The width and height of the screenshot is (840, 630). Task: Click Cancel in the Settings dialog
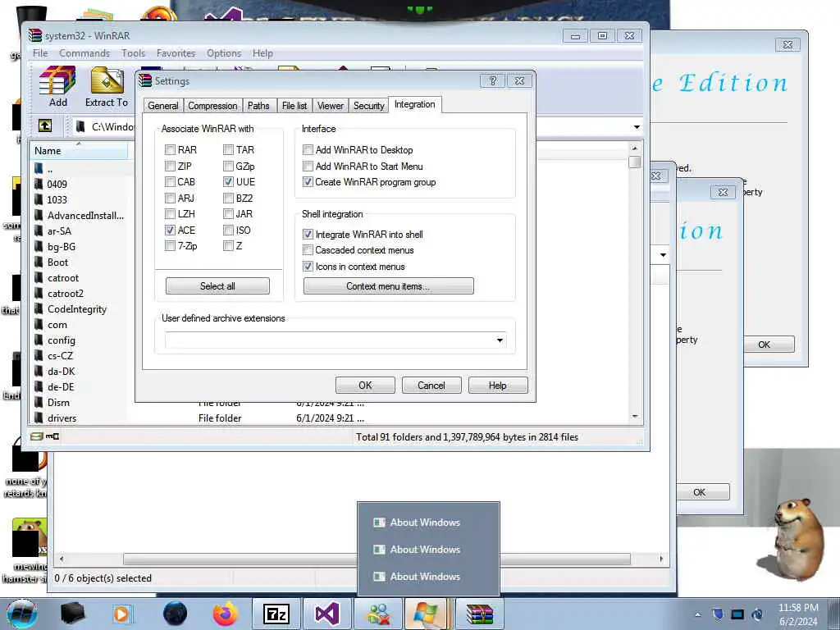431,386
